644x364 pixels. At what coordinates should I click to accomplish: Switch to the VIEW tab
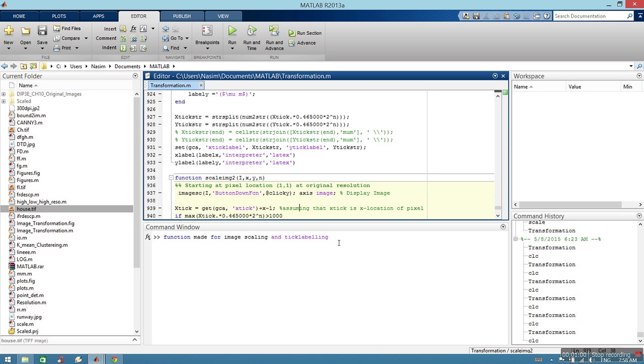(223, 16)
